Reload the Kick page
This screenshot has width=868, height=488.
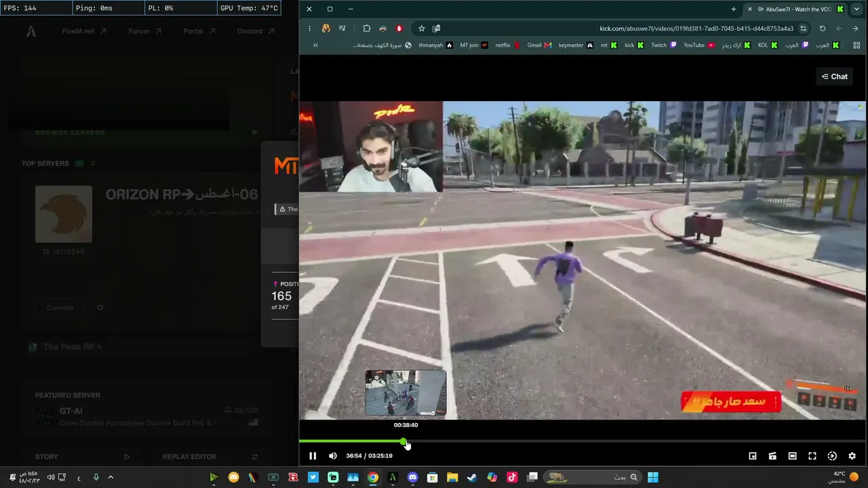click(x=823, y=28)
